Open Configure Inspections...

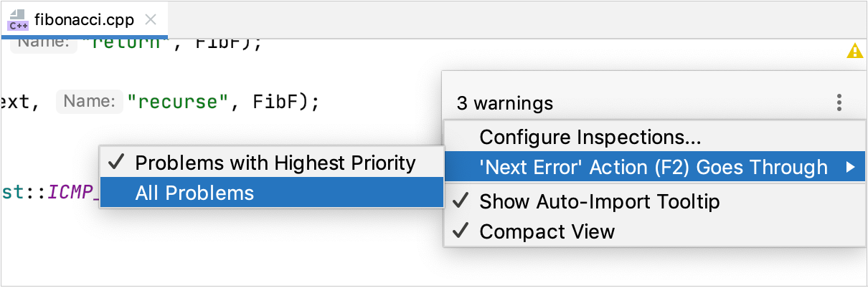[590, 137]
